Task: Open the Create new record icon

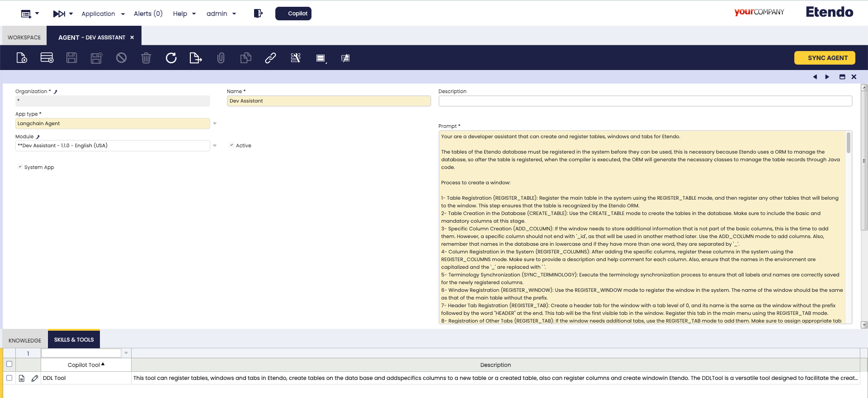Action: (x=22, y=58)
